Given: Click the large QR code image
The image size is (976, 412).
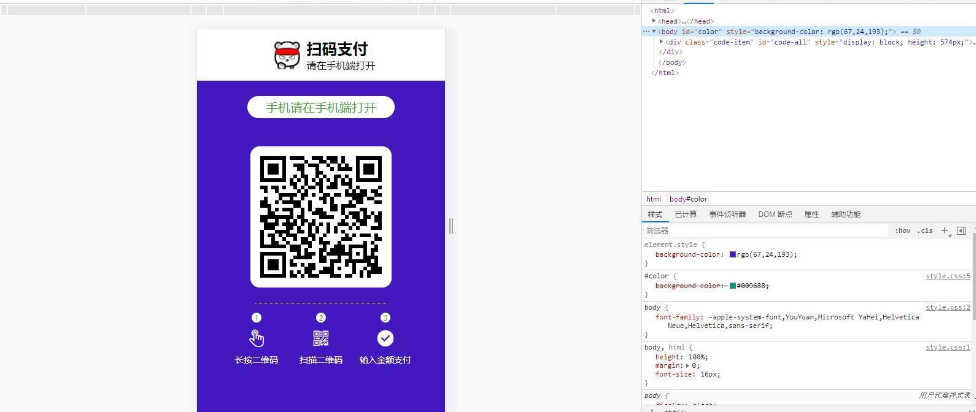Looking at the screenshot, I should click(x=321, y=217).
